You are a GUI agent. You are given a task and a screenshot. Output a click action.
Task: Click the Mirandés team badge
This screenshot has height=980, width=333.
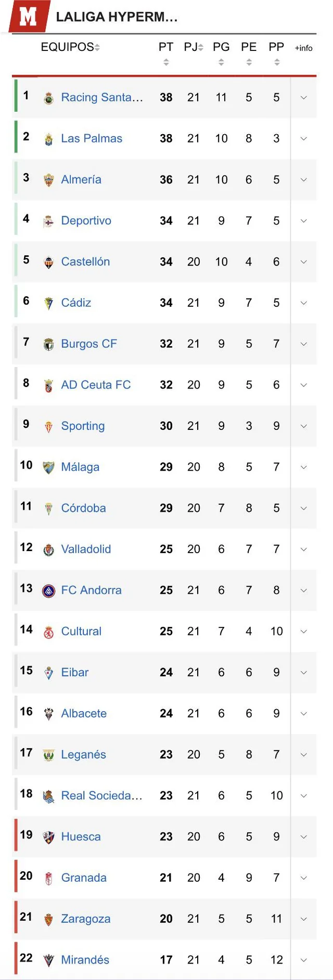48,960
